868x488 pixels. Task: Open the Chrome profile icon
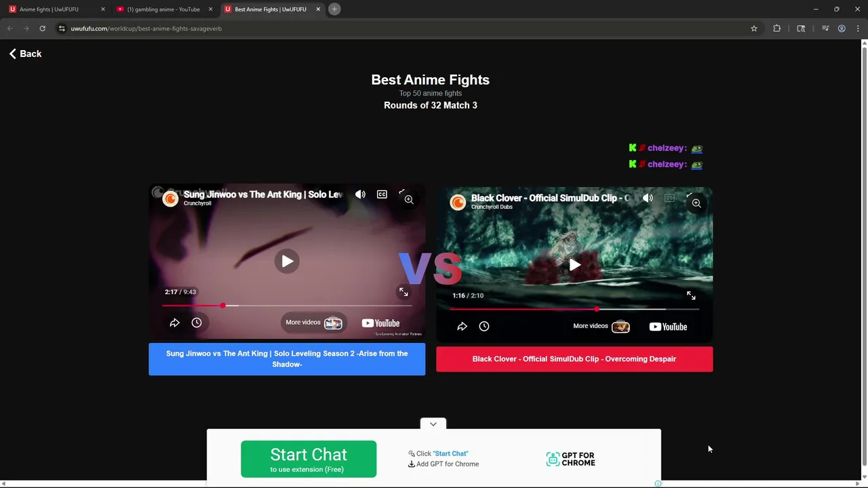842,28
